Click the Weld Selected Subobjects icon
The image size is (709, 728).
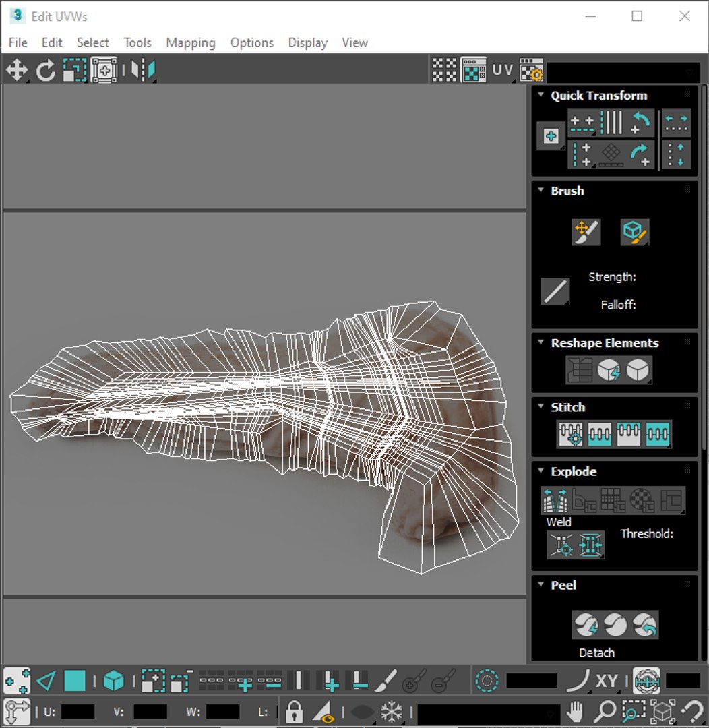tap(590, 545)
